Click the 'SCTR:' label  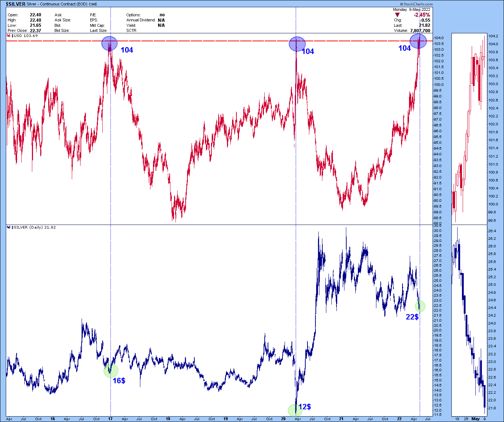click(132, 31)
